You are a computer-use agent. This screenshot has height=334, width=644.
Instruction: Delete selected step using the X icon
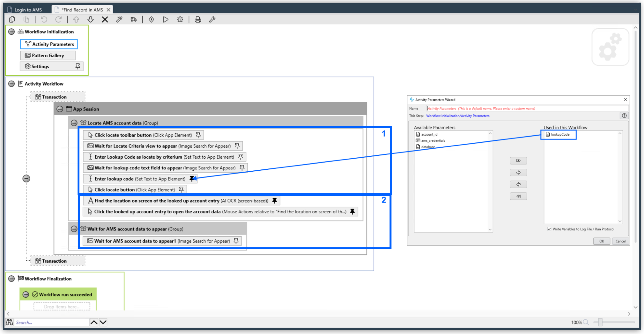click(105, 19)
